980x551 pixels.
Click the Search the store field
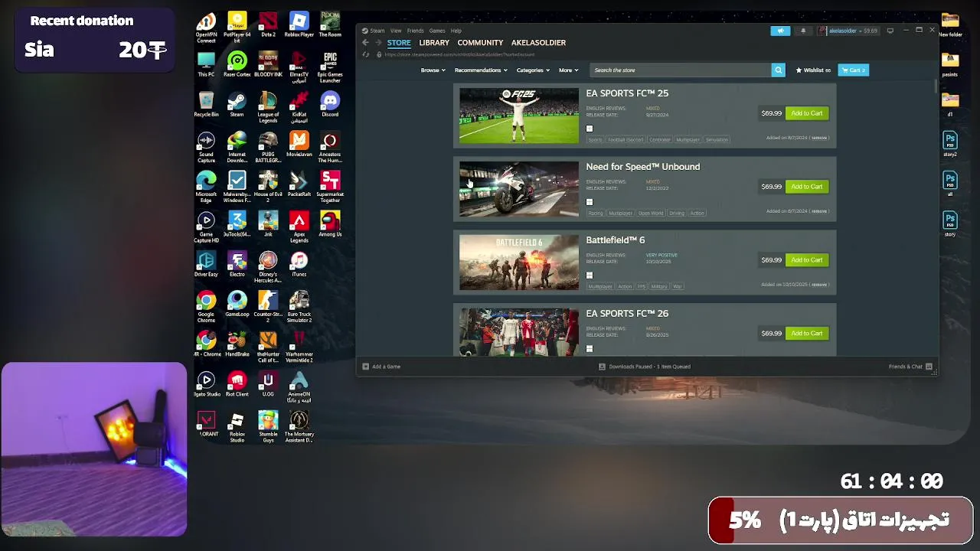point(681,70)
